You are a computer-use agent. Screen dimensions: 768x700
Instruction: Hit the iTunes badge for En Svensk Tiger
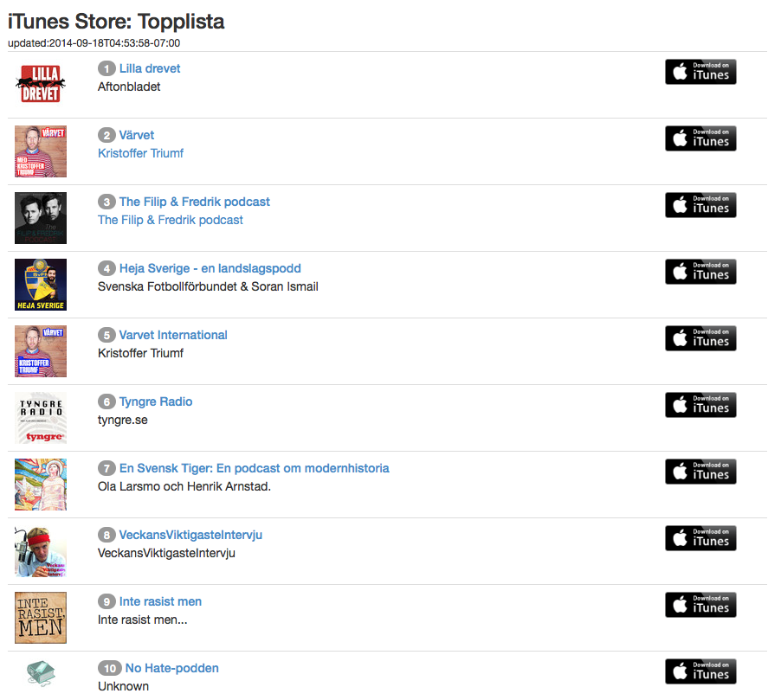(700, 472)
